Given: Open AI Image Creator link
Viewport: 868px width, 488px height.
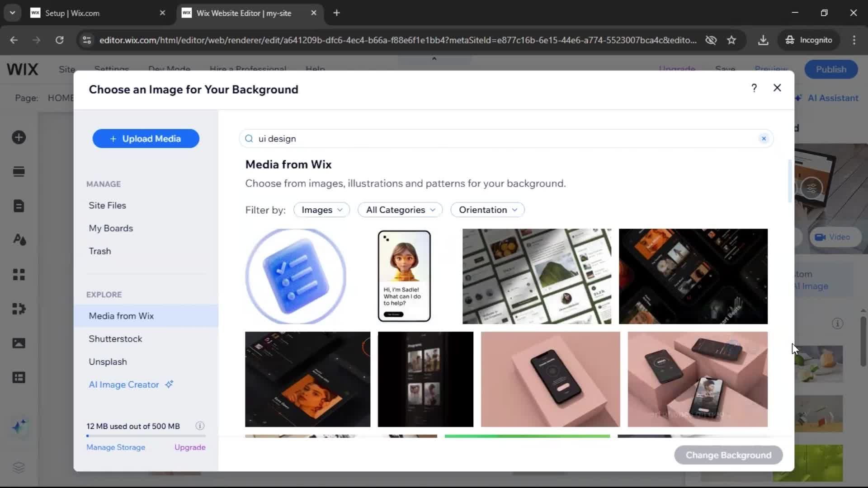Looking at the screenshot, I should [124, 385].
